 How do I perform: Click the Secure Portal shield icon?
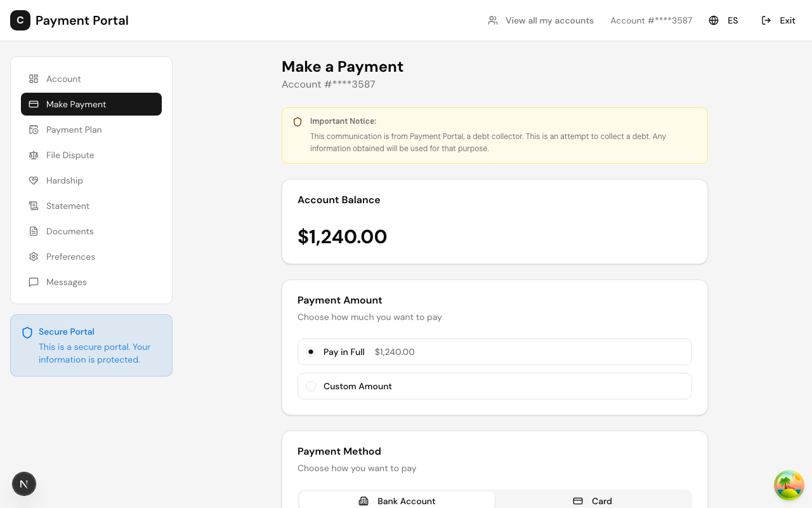click(27, 333)
